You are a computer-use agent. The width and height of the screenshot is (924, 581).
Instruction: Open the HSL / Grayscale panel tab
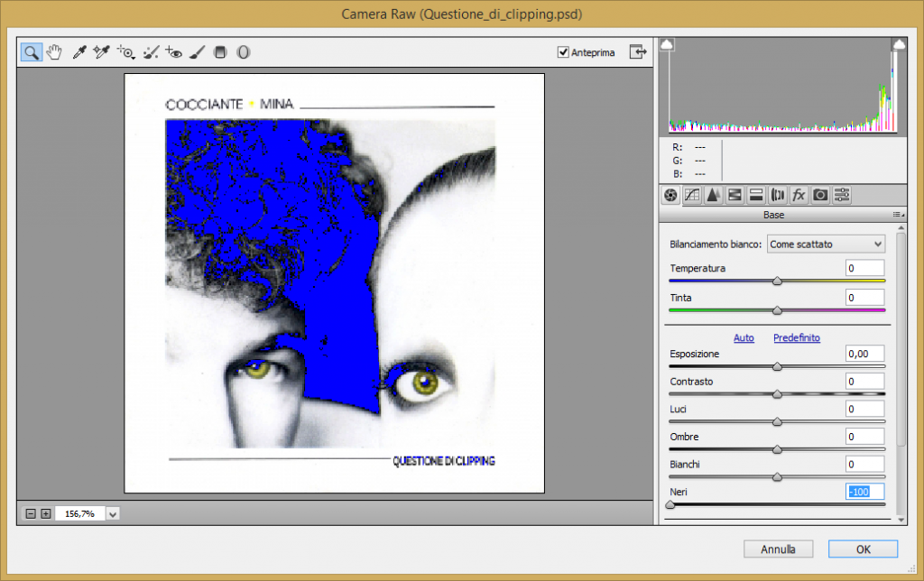(x=735, y=195)
